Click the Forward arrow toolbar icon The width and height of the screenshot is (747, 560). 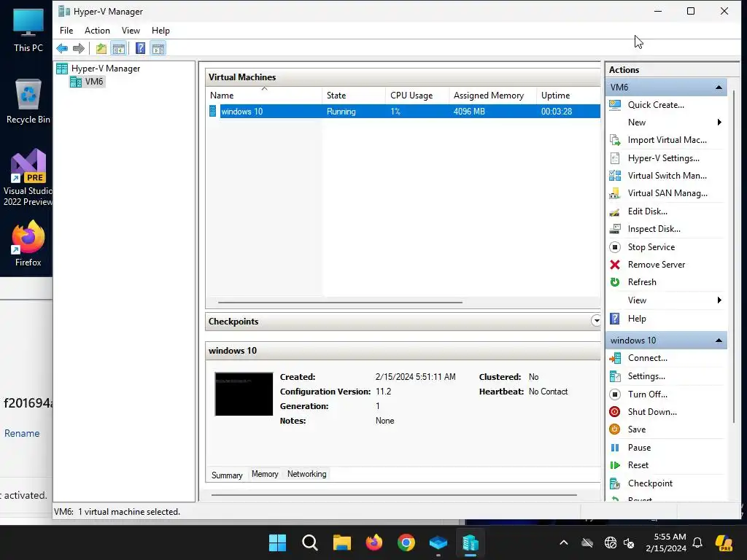79,49
